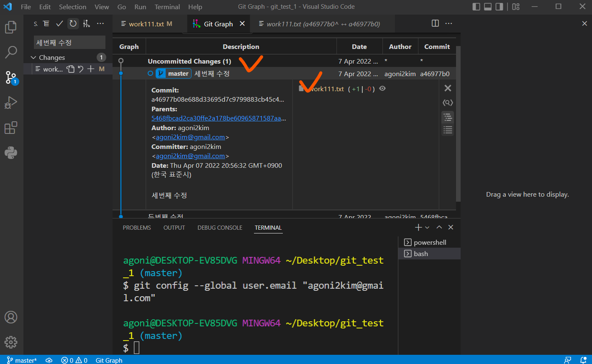Open the Manage gear menu

(10, 342)
